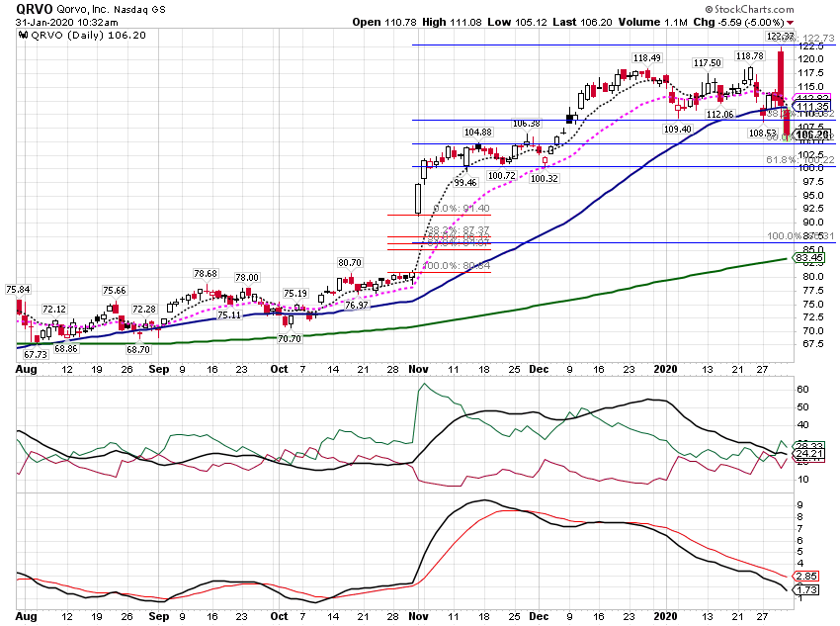Click the Nov label on price axis
The height and width of the screenshot is (626, 840).
click(418, 369)
